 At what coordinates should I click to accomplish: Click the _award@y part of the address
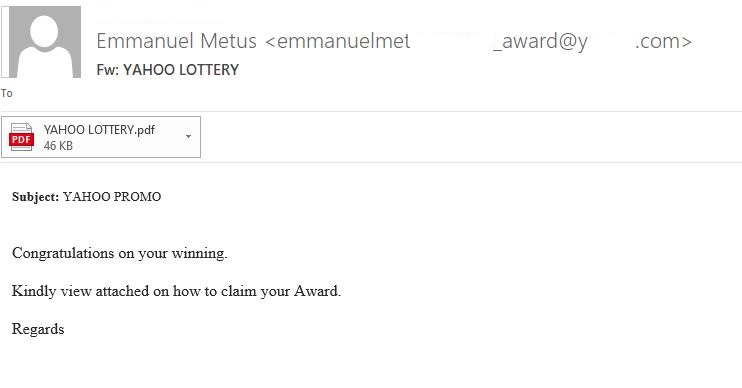coord(540,42)
